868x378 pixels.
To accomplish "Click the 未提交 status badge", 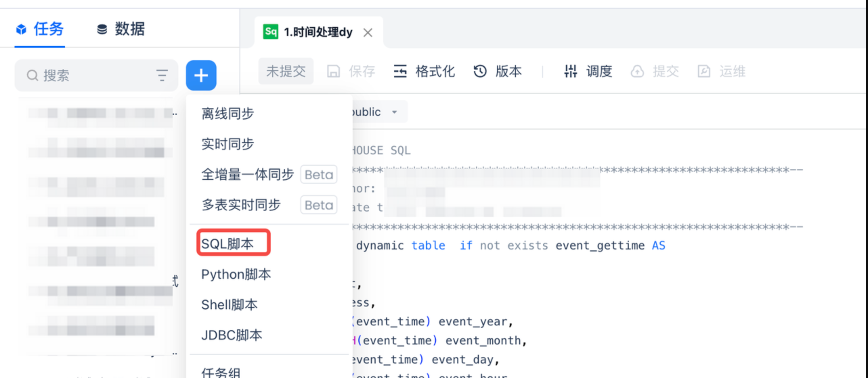I will pos(286,71).
